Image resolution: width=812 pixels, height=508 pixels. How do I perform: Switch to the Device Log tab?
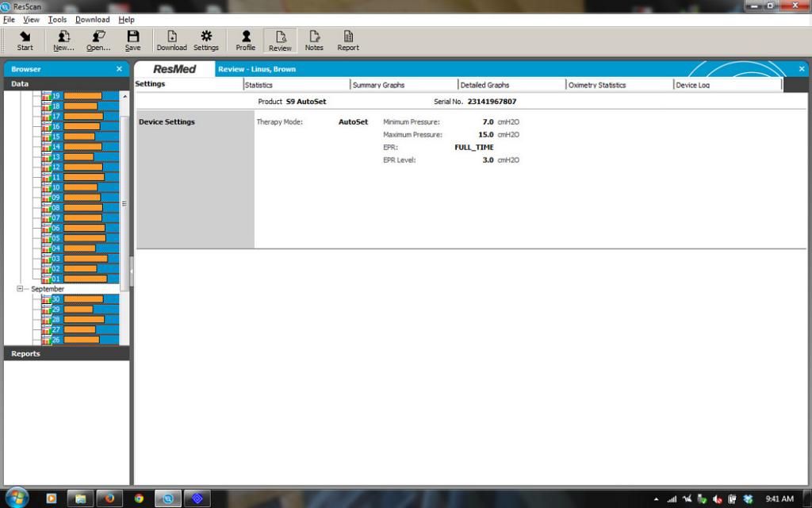[728, 84]
